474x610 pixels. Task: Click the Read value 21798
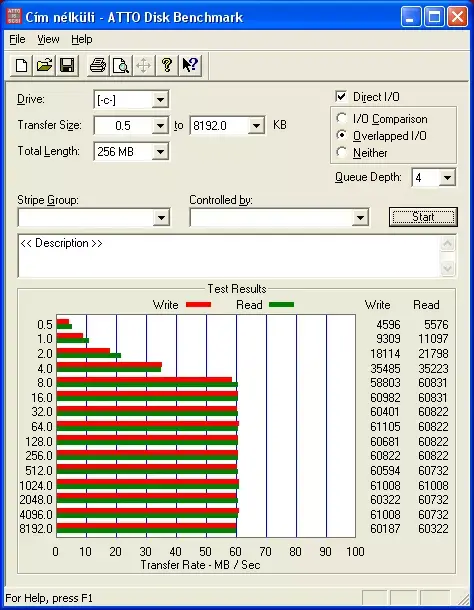(433, 354)
